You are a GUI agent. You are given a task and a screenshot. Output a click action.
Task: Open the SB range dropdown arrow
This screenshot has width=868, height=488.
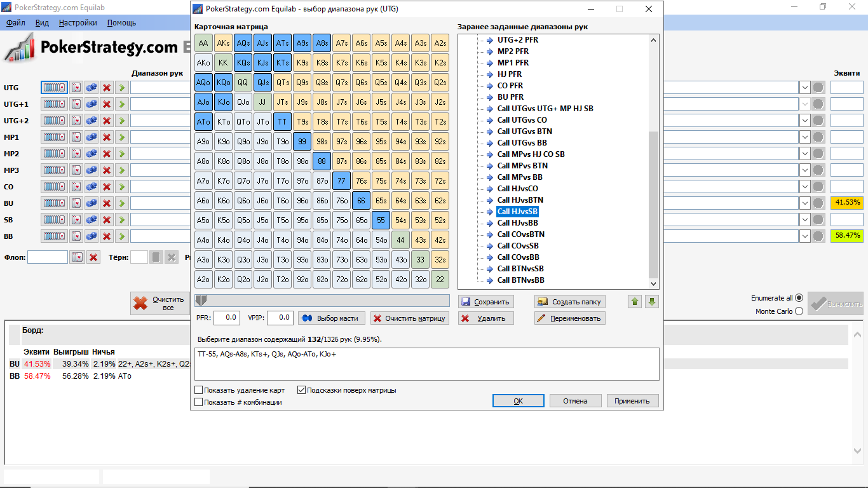point(805,219)
